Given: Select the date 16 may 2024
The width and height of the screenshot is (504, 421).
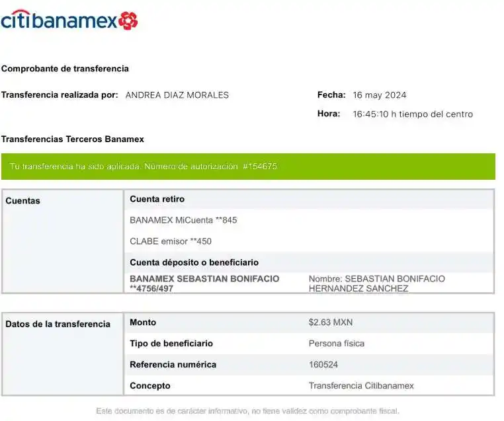Looking at the screenshot, I should [x=380, y=95].
